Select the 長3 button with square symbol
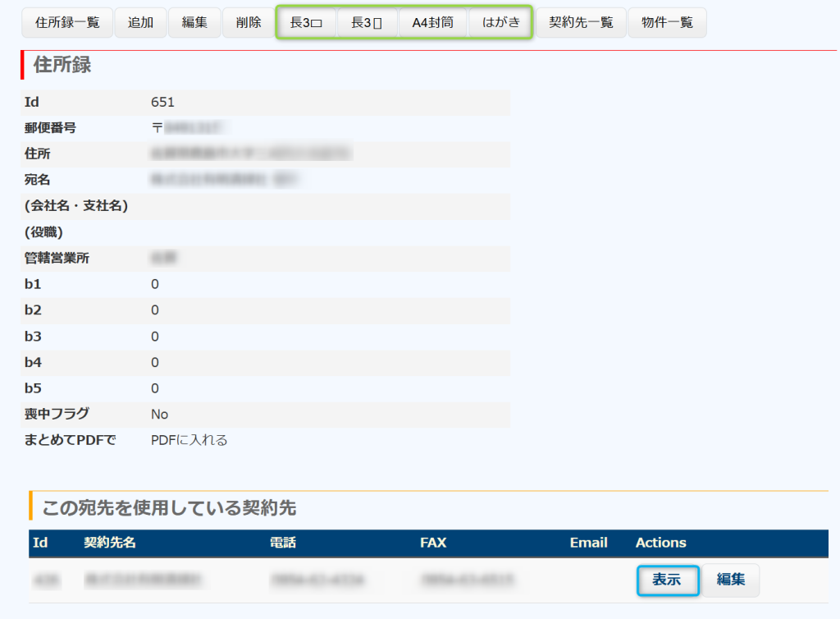This screenshot has width=840, height=619. [307, 23]
